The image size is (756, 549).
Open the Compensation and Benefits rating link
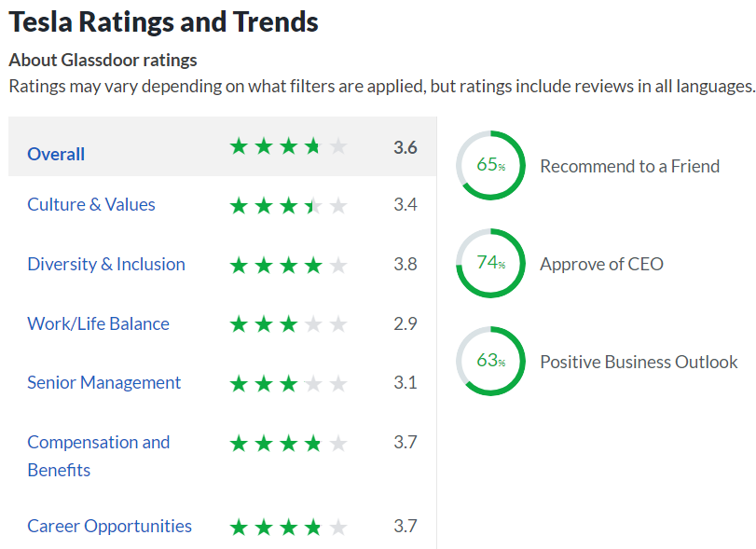99,456
